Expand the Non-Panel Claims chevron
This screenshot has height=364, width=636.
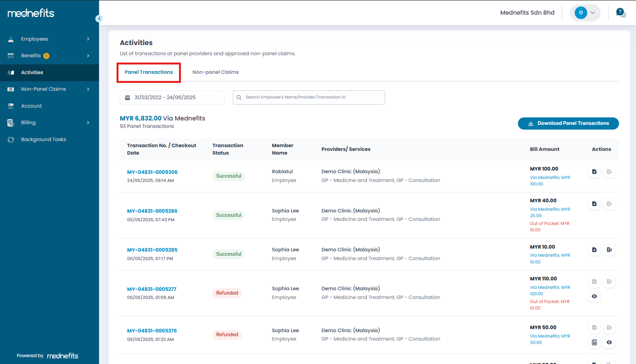pos(88,89)
